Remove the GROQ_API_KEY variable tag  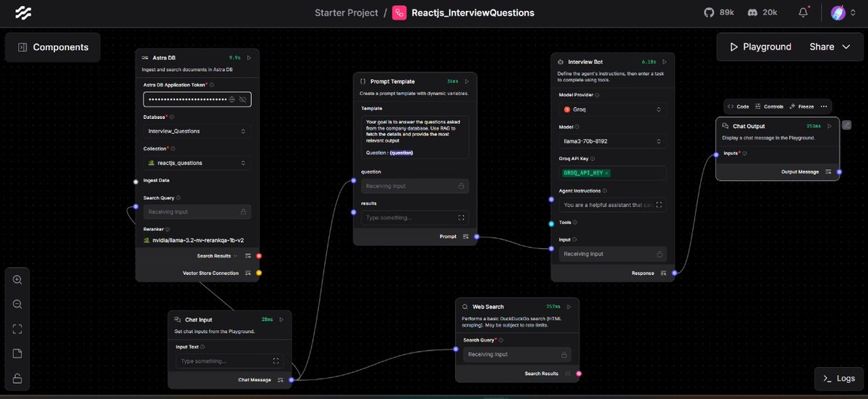coord(608,173)
